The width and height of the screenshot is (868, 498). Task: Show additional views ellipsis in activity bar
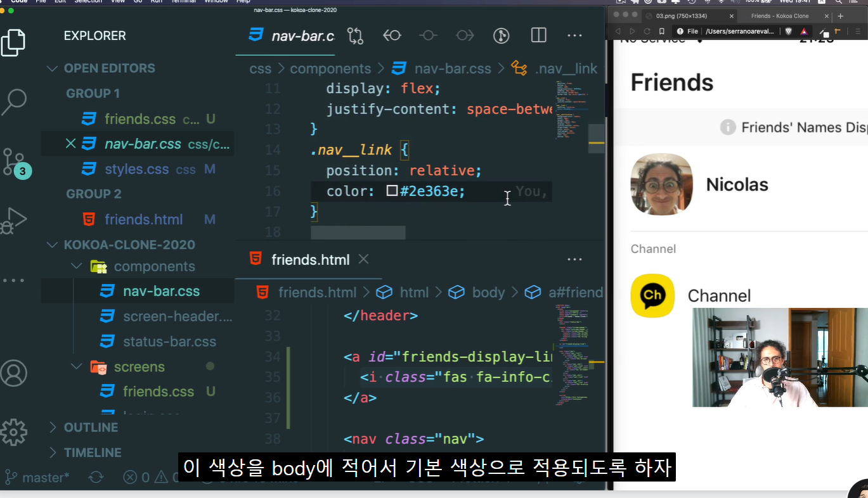coord(13,280)
